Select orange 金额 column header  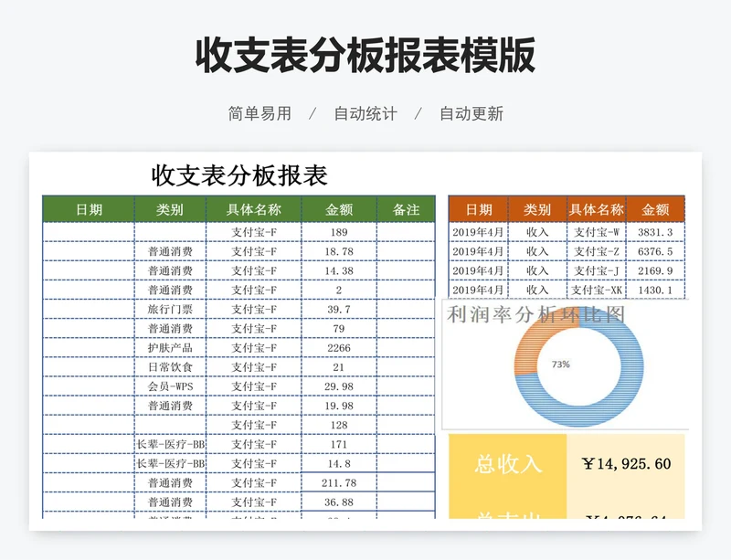[655, 209]
